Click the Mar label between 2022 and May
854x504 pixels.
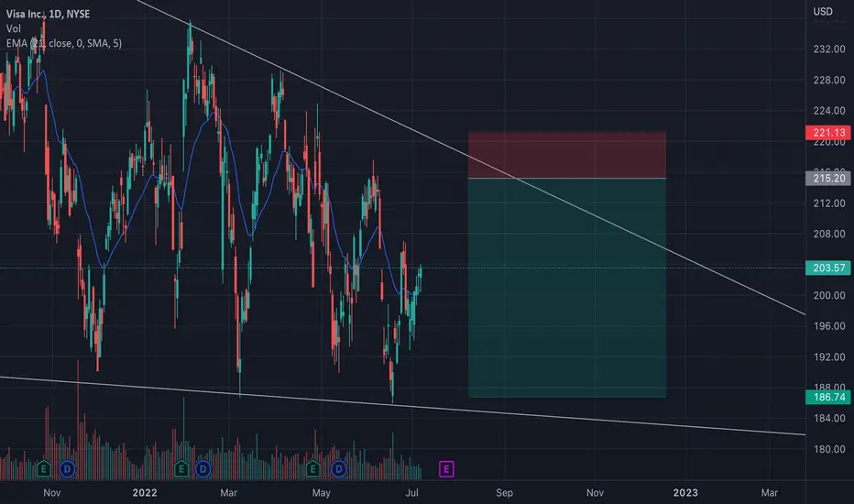click(229, 493)
